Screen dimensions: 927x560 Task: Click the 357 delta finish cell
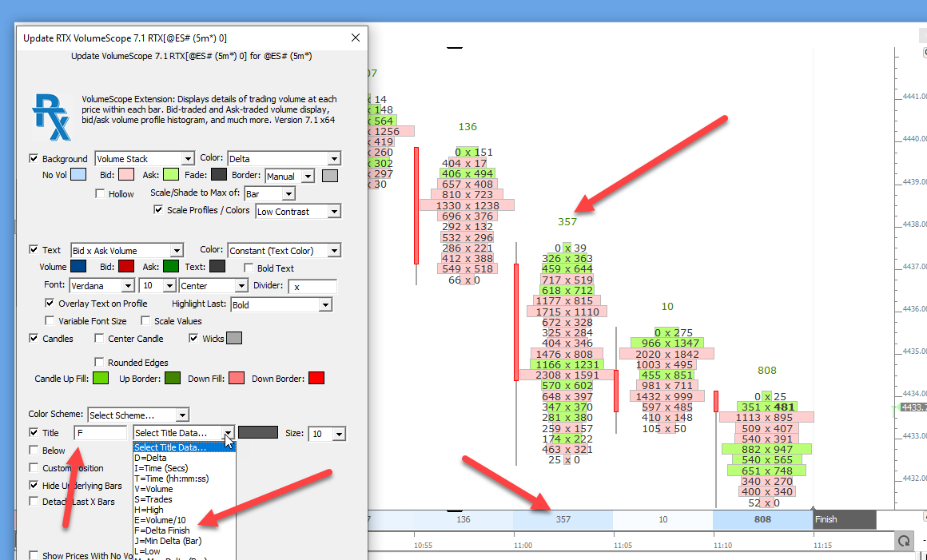tap(563, 519)
